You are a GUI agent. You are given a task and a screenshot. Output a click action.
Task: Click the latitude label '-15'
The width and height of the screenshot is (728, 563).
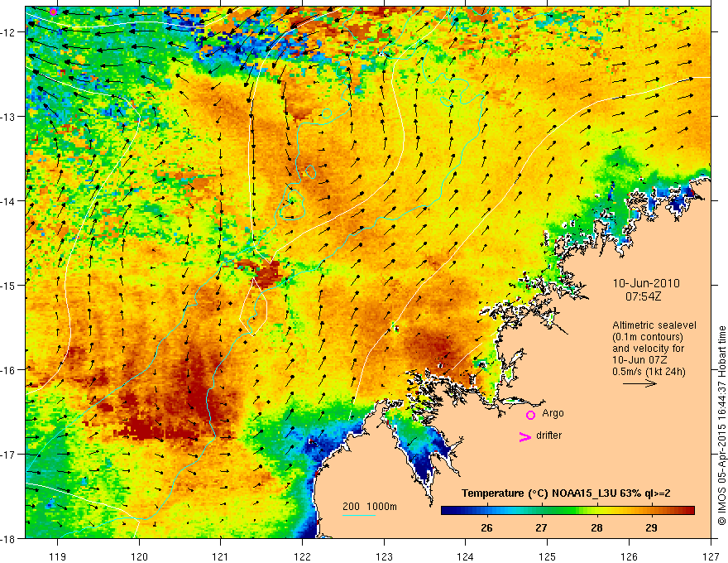pos(9,285)
